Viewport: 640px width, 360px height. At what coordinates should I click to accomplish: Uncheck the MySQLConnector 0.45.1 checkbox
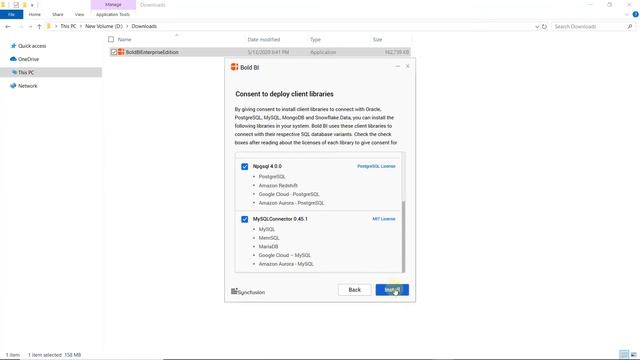point(244,219)
